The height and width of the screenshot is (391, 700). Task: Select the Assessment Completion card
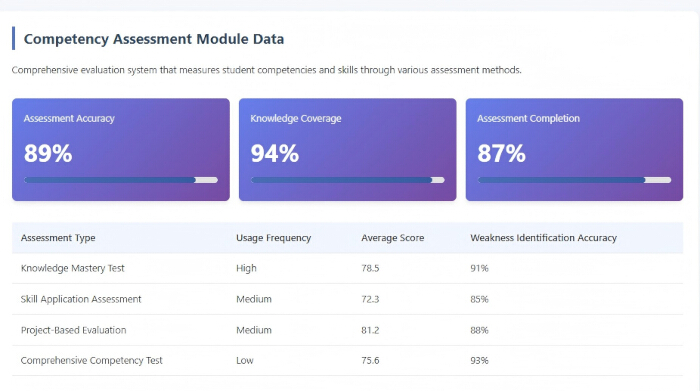575,150
